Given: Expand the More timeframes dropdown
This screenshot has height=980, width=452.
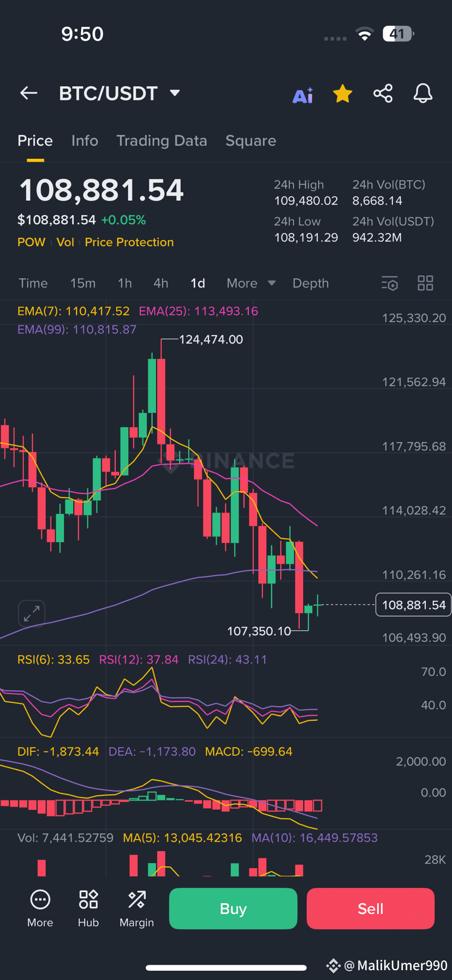Looking at the screenshot, I should point(251,283).
